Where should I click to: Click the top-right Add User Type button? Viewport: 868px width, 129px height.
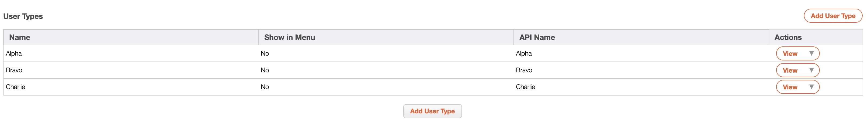(833, 16)
